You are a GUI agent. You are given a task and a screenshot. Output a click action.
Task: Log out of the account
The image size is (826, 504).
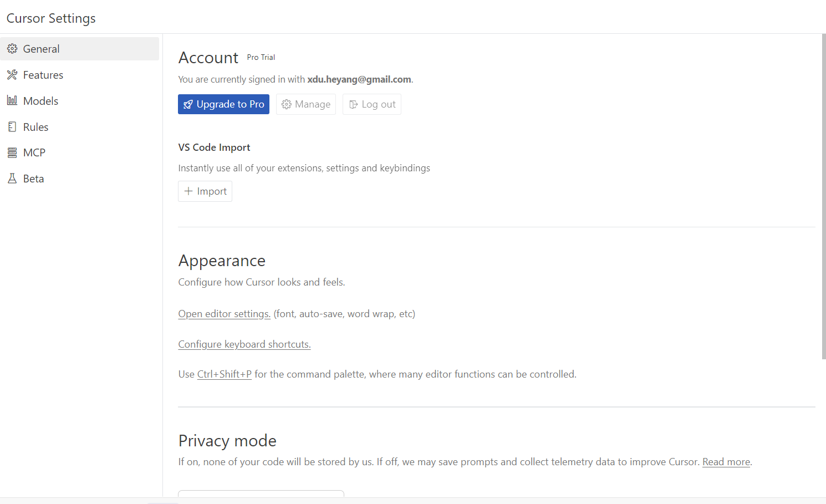tap(372, 104)
